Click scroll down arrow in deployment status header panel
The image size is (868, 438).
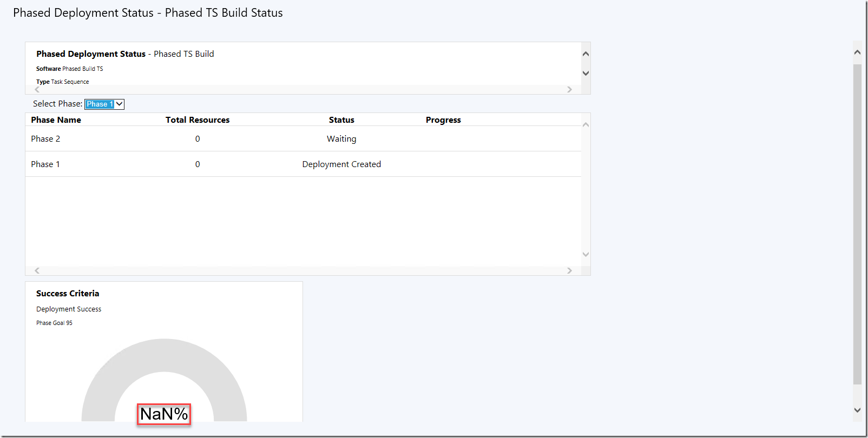[x=586, y=73]
